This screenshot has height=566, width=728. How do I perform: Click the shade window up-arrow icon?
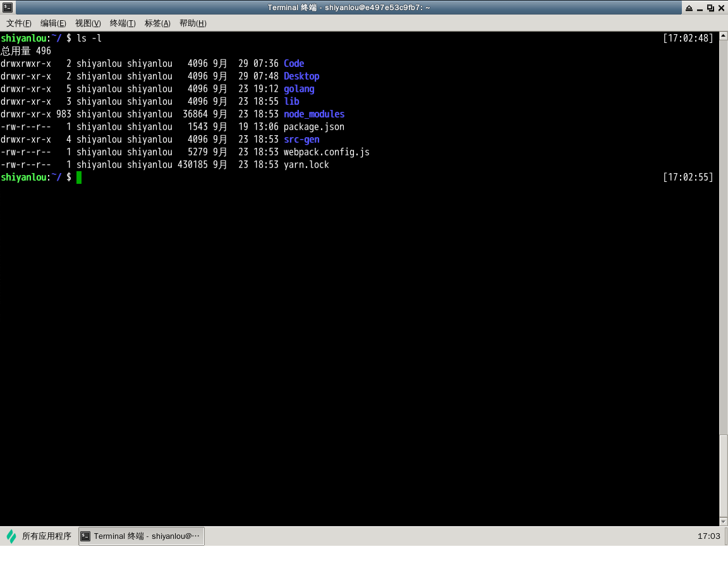coord(689,8)
